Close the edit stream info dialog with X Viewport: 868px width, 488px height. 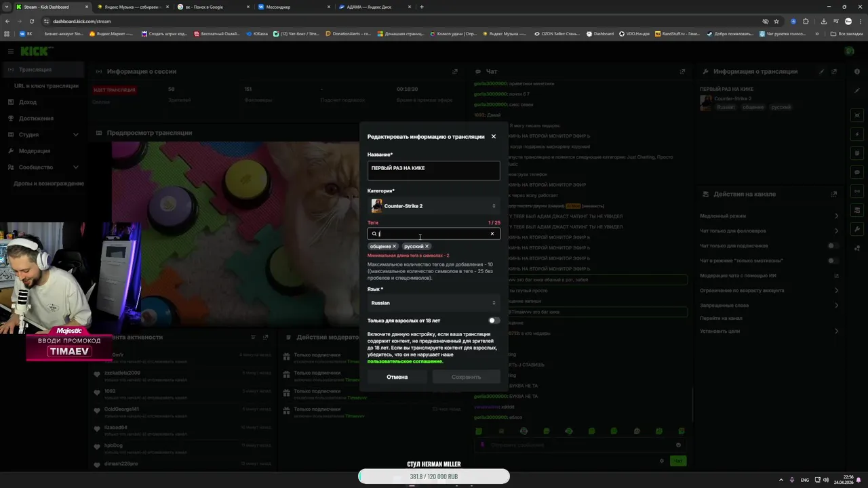click(493, 136)
